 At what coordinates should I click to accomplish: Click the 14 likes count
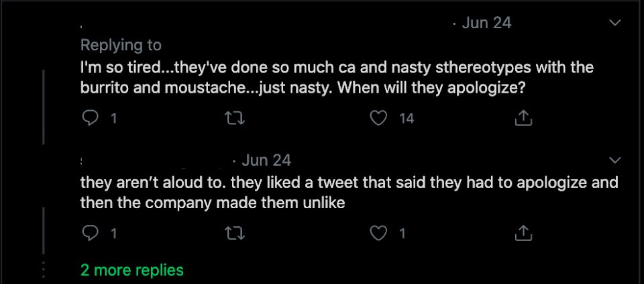[407, 119]
